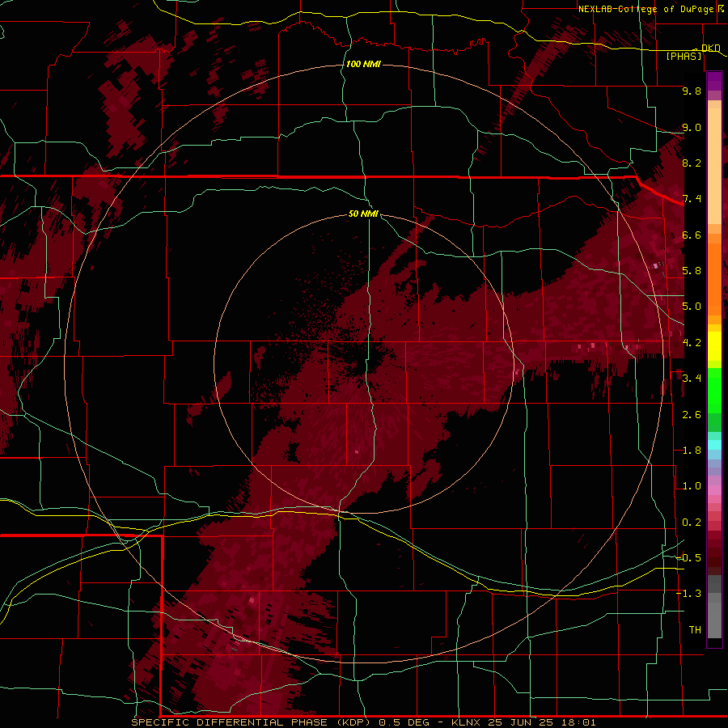Pick the yellow segment of the color bar

click(714, 346)
